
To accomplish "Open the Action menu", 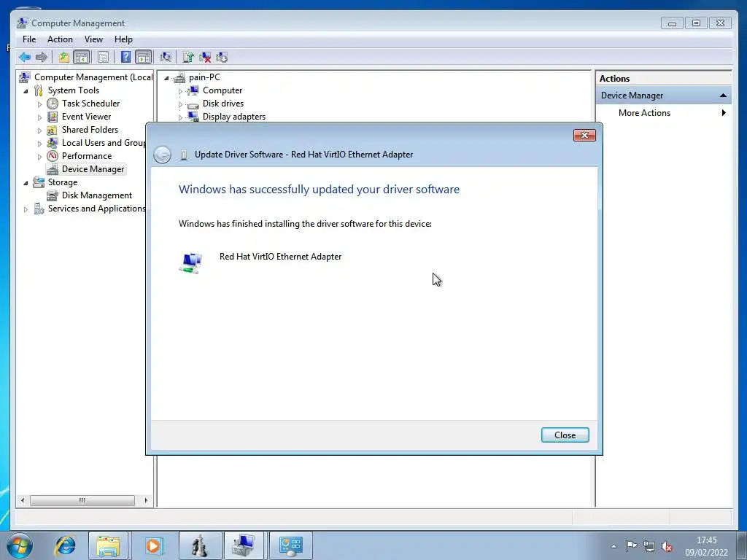I will point(60,39).
